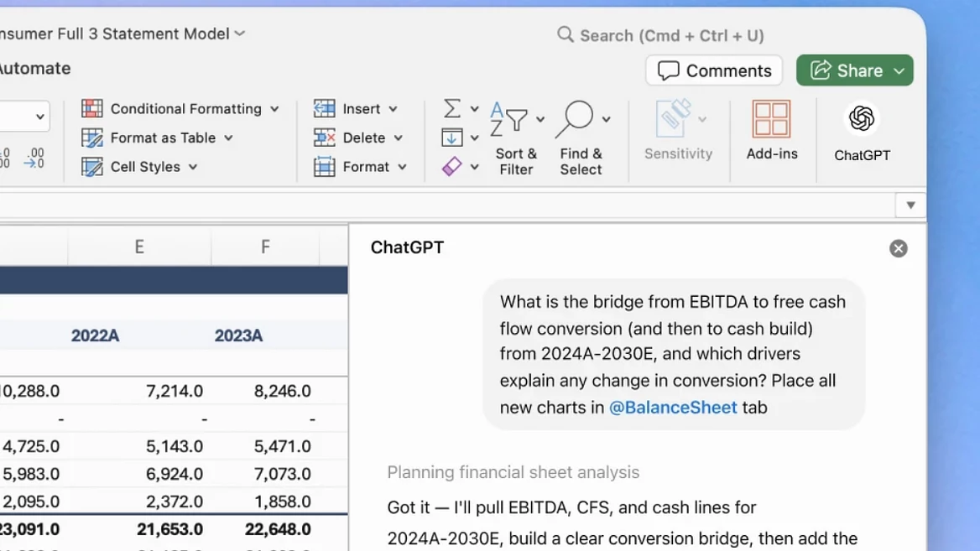Click the Clear eraser icon

click(x=452, y=166)
